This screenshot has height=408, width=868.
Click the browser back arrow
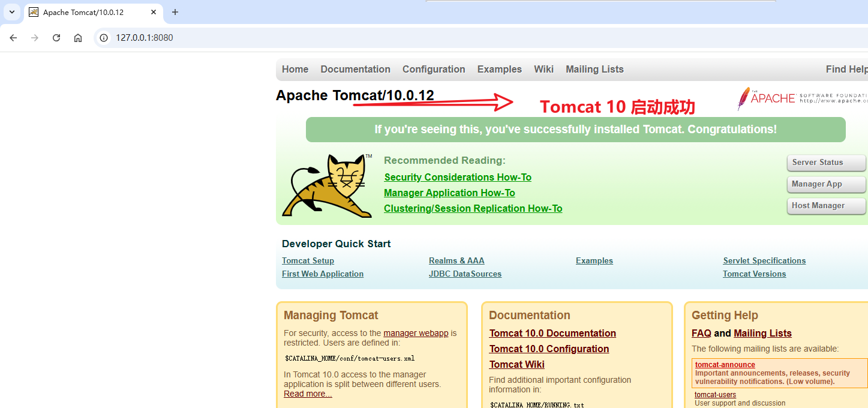(13, 38)
